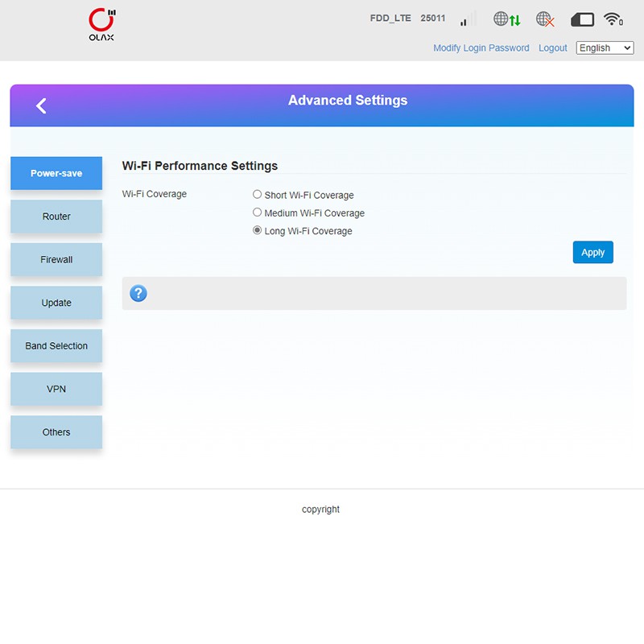Open the Router settings tab
The image size is (644, 644).
tap(56, 217)
